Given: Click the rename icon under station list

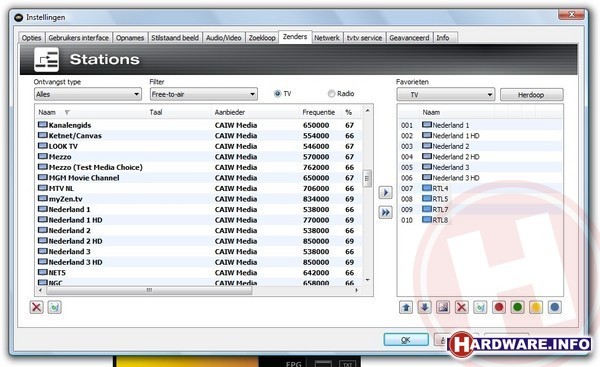Looking at the screenshot, I should click(55, 307).
